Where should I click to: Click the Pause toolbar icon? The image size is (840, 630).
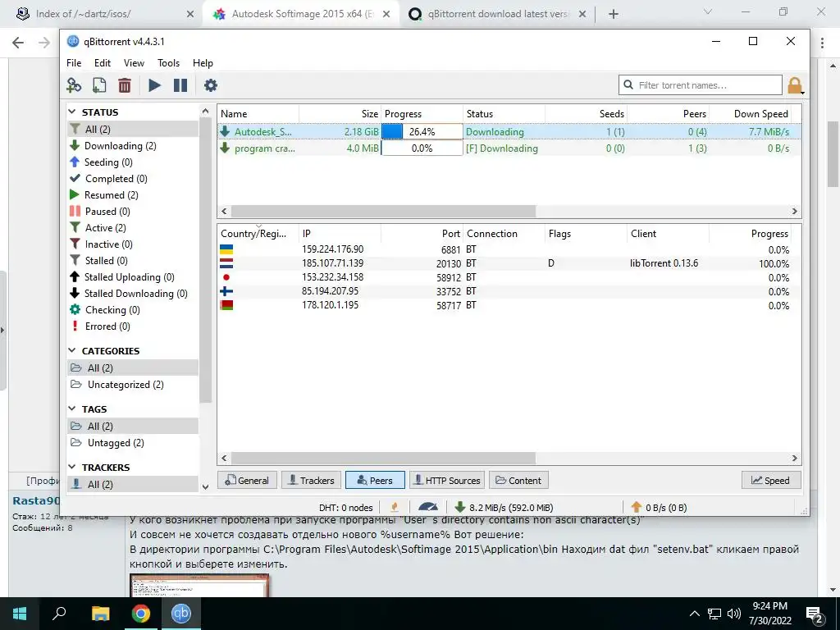(180, 85)
